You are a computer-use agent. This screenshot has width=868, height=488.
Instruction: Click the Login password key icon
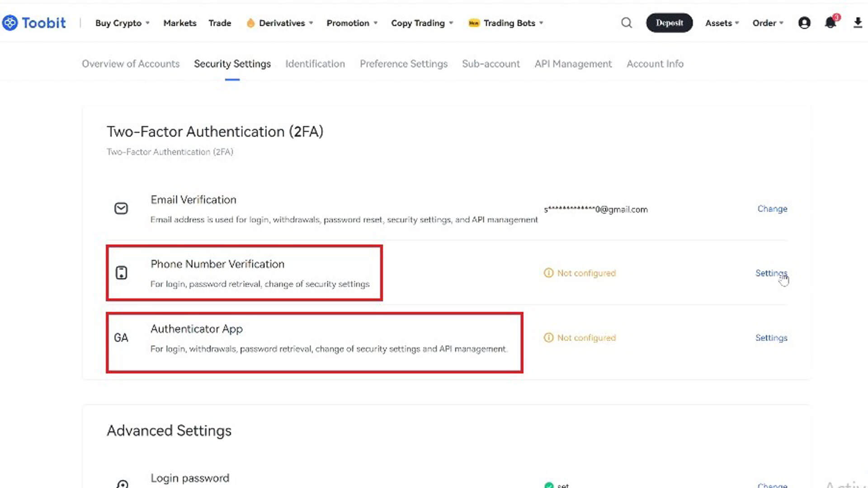click(122, 483)
